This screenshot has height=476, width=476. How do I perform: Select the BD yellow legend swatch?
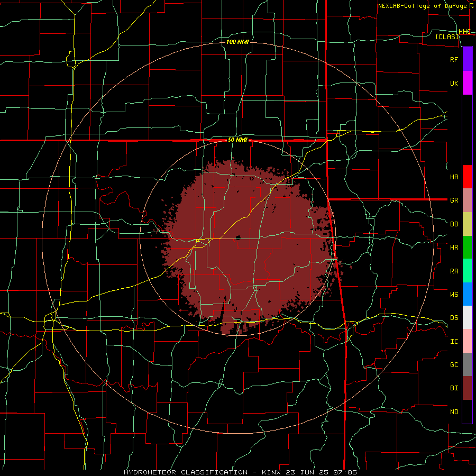[467, 224]
